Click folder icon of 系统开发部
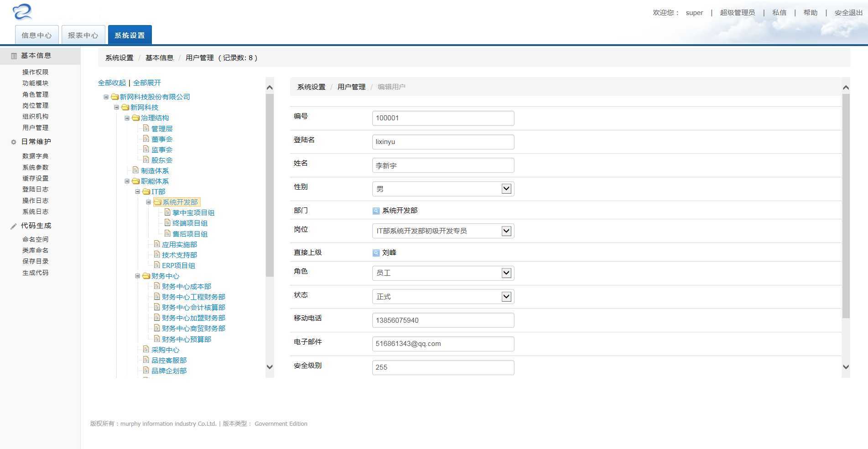The image size is (868, 449). (x=157, y=202)
